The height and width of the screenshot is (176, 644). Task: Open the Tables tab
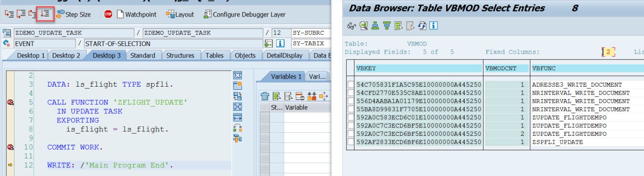215,55
